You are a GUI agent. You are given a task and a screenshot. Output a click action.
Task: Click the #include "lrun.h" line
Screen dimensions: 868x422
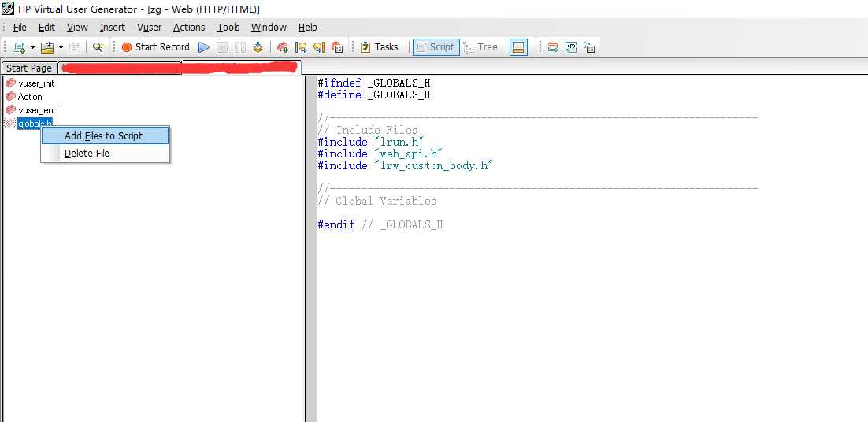coord(371,143)
